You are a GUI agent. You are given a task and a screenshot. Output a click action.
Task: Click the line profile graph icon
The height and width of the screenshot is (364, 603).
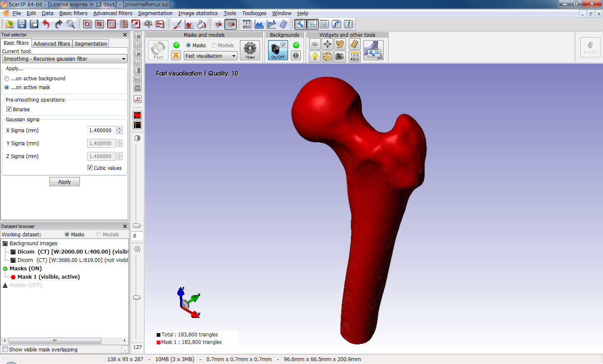271,24
